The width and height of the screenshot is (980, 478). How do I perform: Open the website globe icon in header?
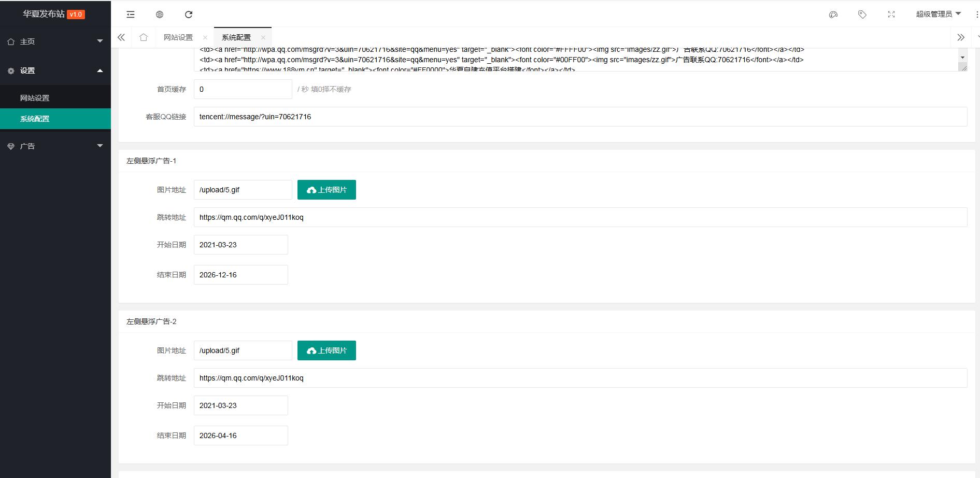[x=160, y=15]
